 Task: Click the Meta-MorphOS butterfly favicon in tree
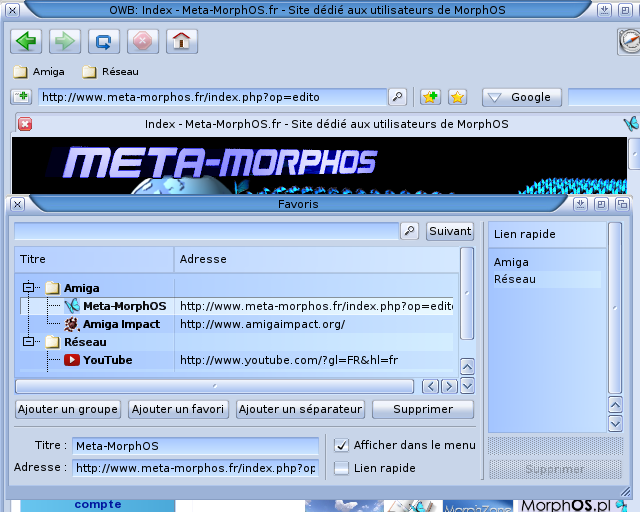coord(72,306)
